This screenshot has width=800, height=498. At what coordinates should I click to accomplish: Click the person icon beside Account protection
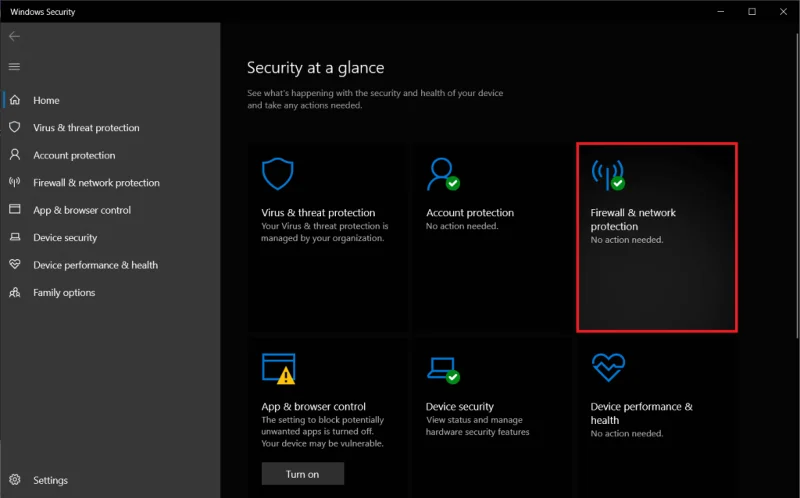click(15, 155)
